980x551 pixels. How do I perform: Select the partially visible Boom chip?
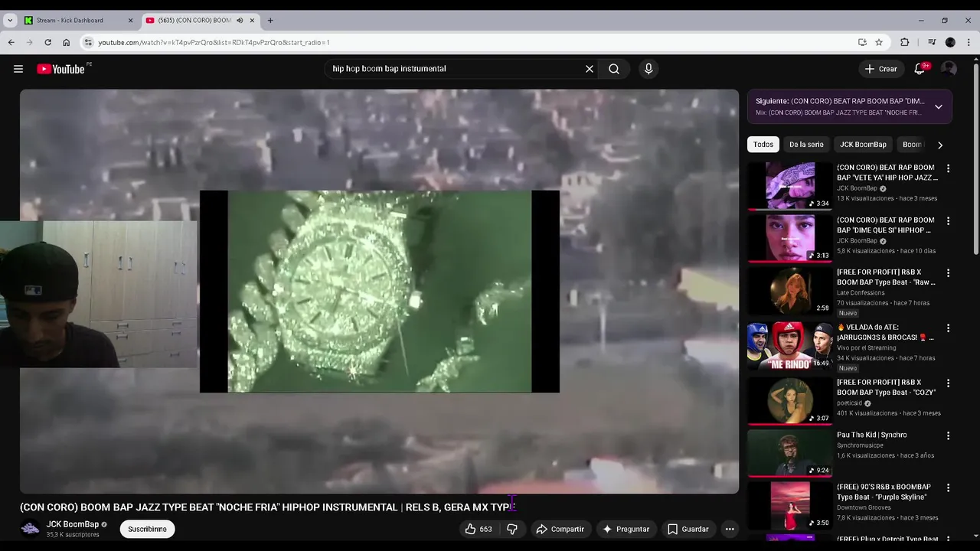click(911, 145)
